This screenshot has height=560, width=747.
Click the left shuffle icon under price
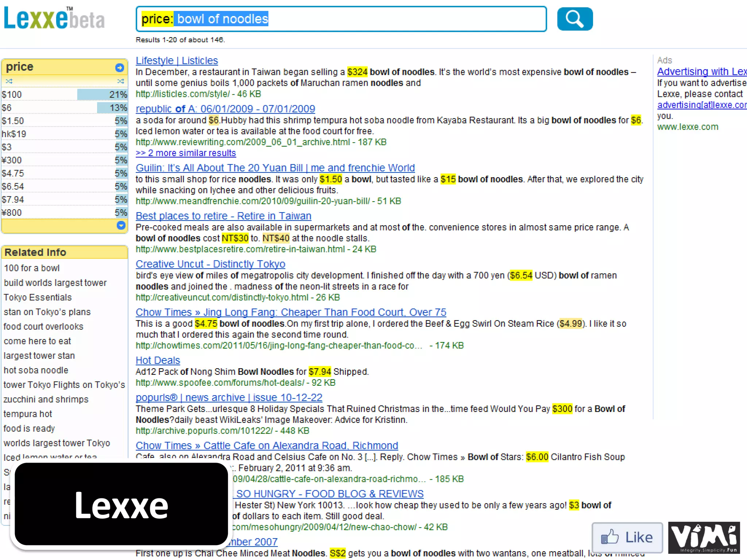point(9,81)
